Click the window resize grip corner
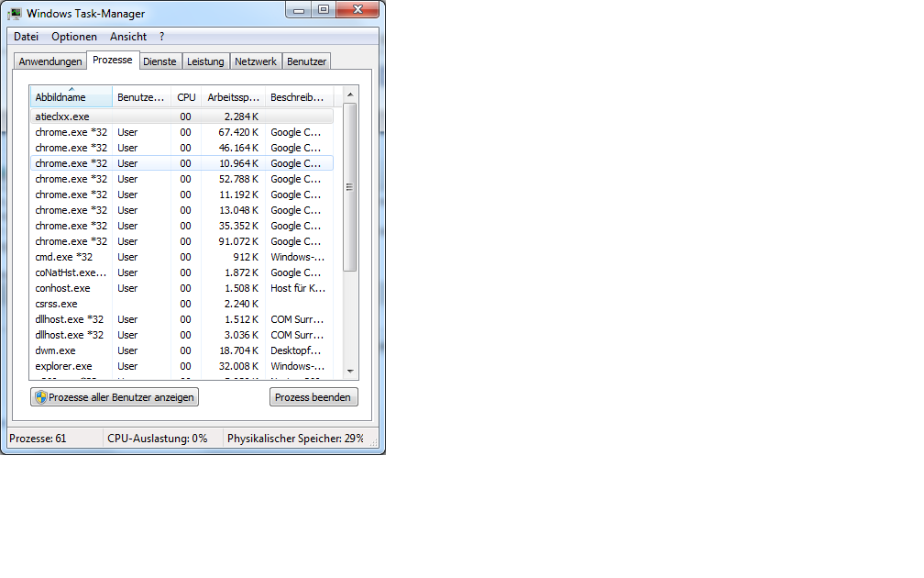 tap(374, 443)
